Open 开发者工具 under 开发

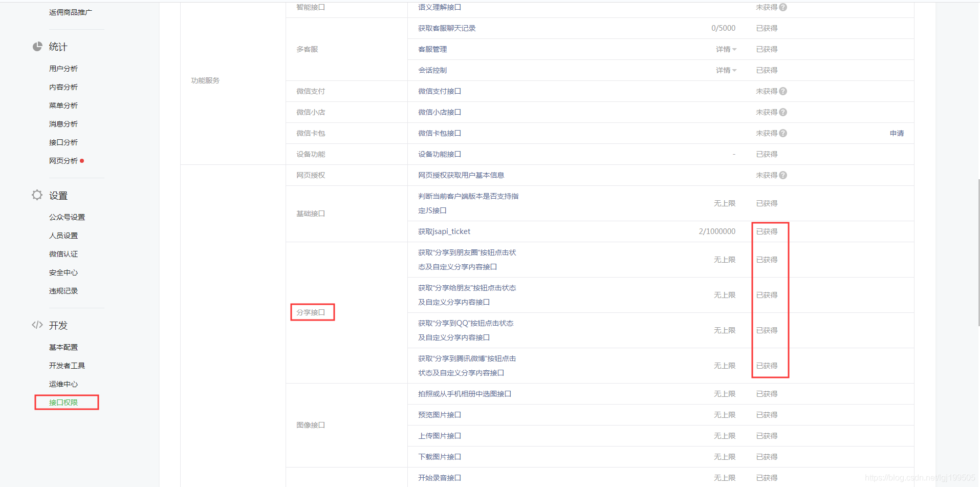(67, 365)
